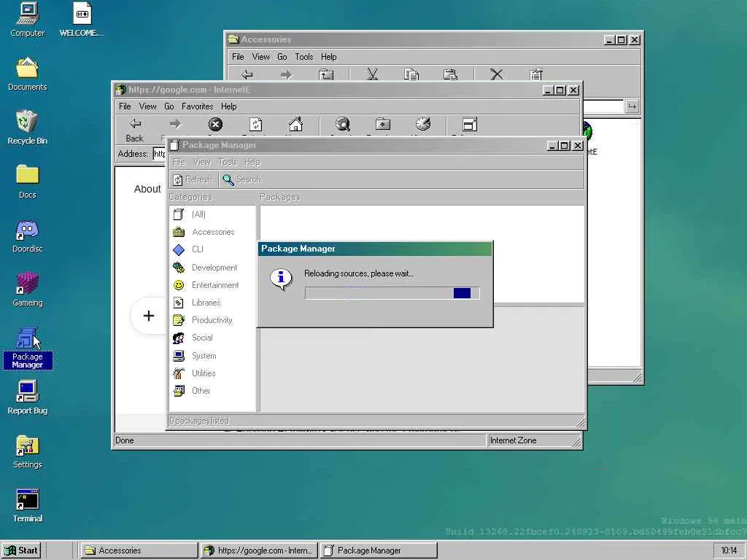Launch the Doordisc shortcut
This screenshot has height=560, width=747.
pyautogui.click(x=27, y=236)
